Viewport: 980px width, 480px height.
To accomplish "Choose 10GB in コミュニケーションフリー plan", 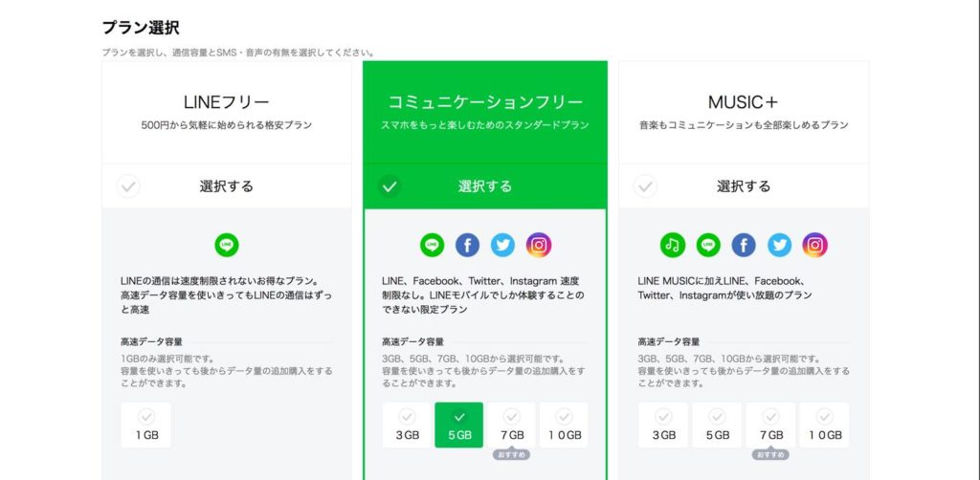I will tap(565, 425).
